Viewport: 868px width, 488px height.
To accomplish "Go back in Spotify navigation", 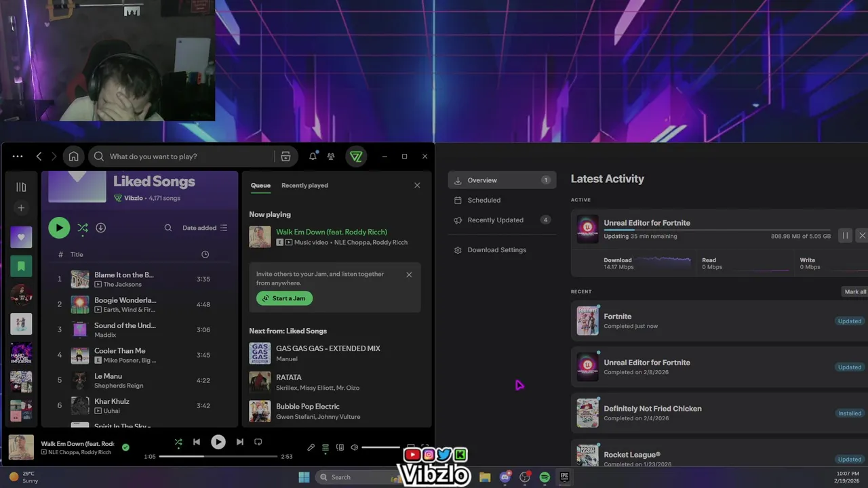I will click(39, 157).
